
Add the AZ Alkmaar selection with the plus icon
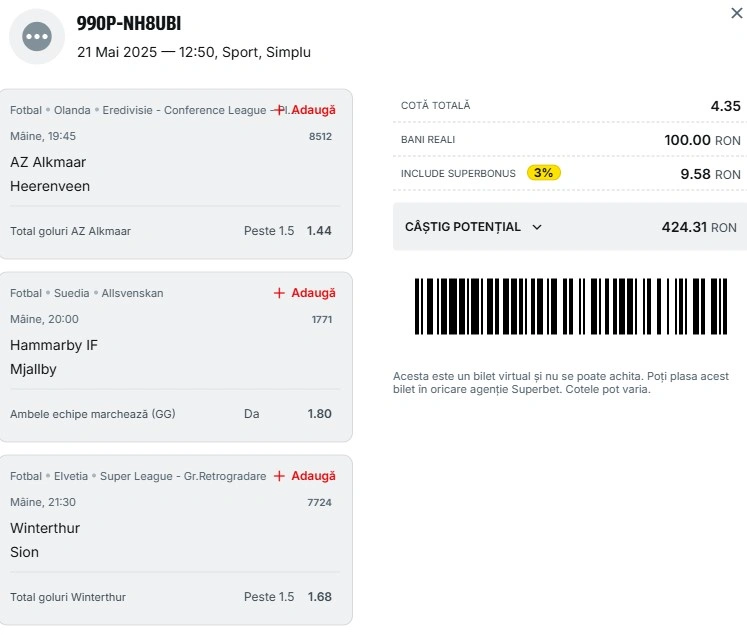[280, 110]
